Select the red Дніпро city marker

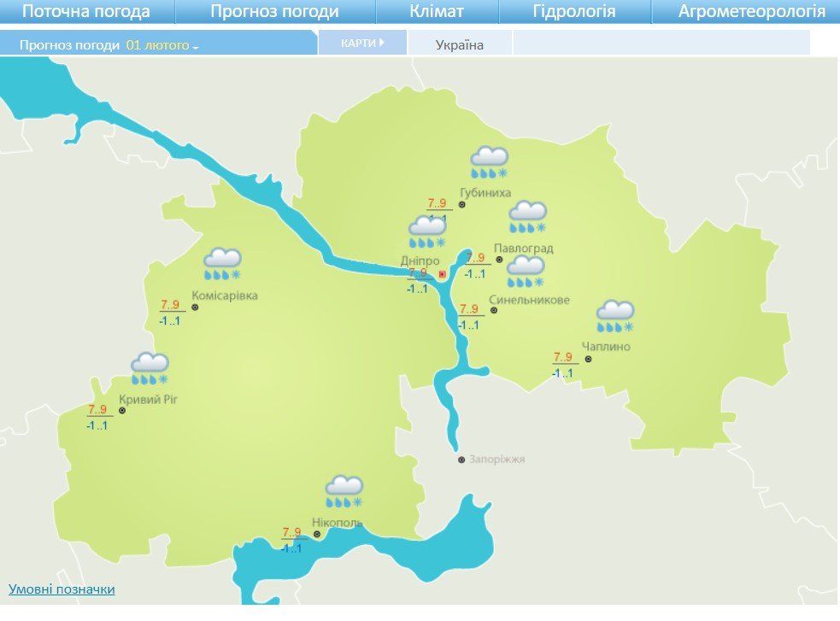point(442,273)
